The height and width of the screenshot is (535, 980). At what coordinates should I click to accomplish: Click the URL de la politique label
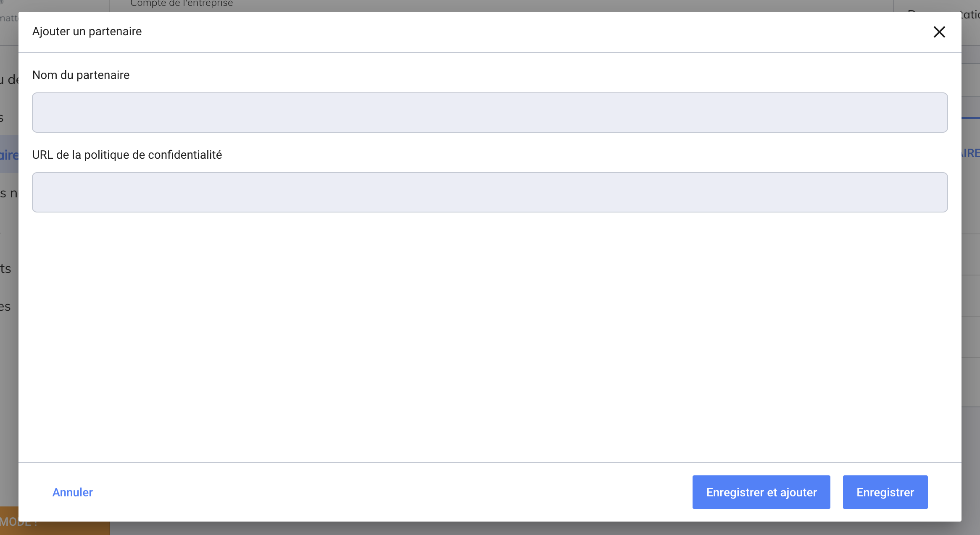(127, 155)
